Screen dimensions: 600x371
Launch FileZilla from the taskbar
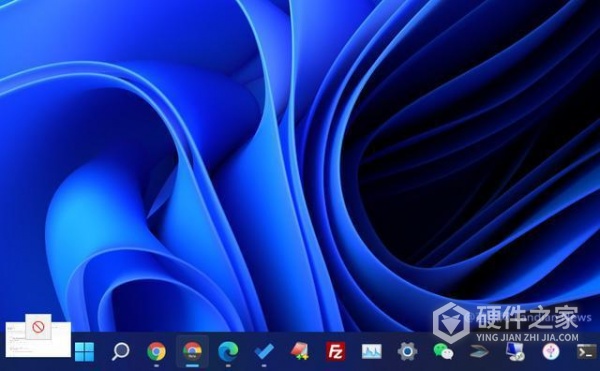336,351
